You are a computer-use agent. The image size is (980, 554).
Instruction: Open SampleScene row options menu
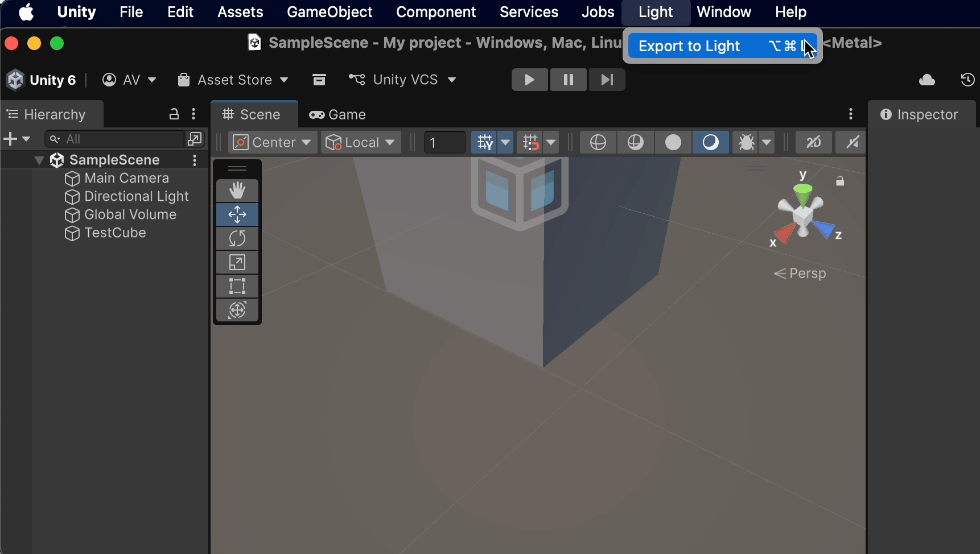(x=195, y=160)
